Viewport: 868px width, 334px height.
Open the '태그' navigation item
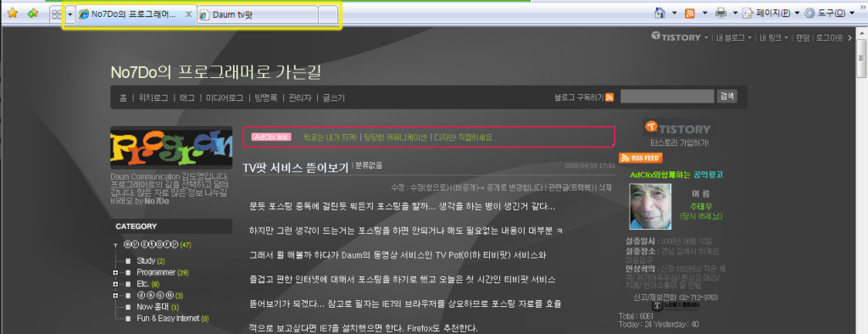point(187,97)
